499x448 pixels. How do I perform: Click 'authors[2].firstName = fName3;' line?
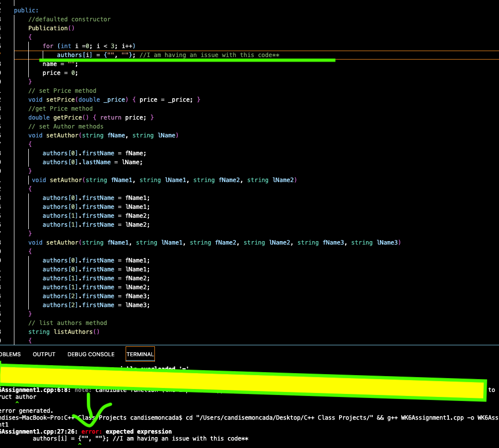(96, 296)
